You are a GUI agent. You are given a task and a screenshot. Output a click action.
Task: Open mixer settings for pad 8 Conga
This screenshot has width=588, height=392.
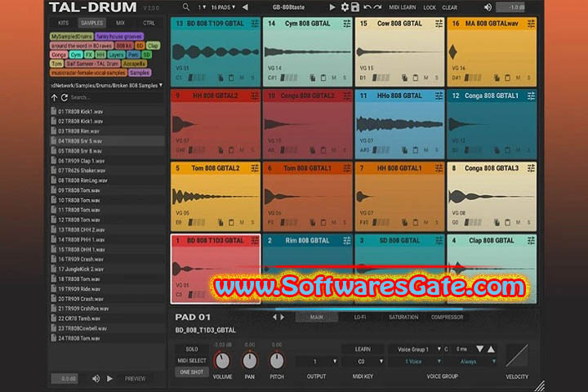coord(531,168)
